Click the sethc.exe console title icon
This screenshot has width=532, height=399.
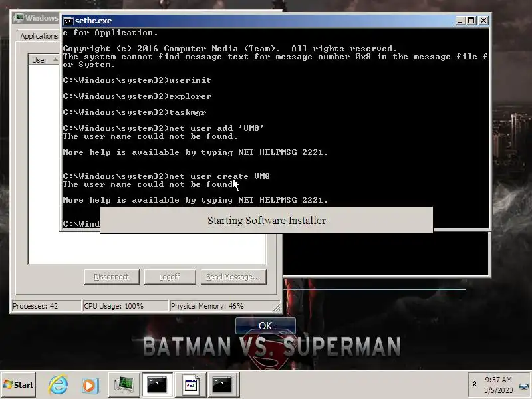coord(68,21)
